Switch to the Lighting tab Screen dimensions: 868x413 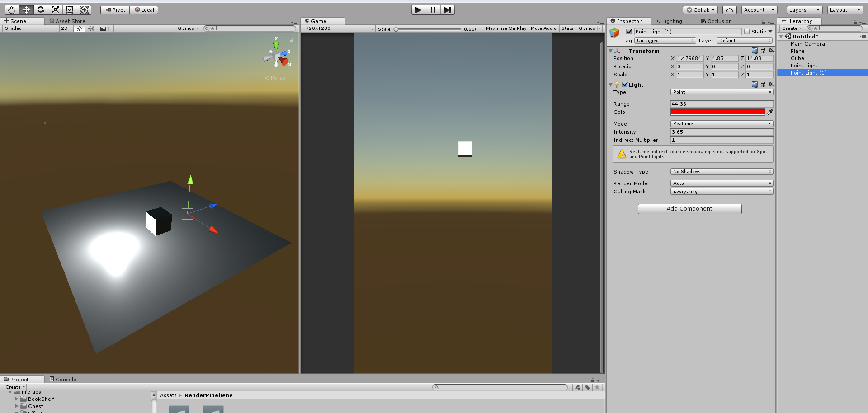669,21
